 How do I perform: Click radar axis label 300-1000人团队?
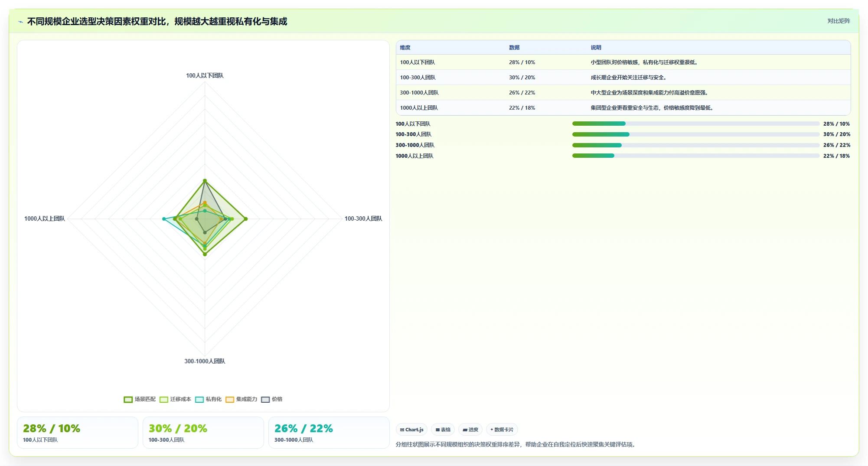pyautogui.click(x=205, y=361)
